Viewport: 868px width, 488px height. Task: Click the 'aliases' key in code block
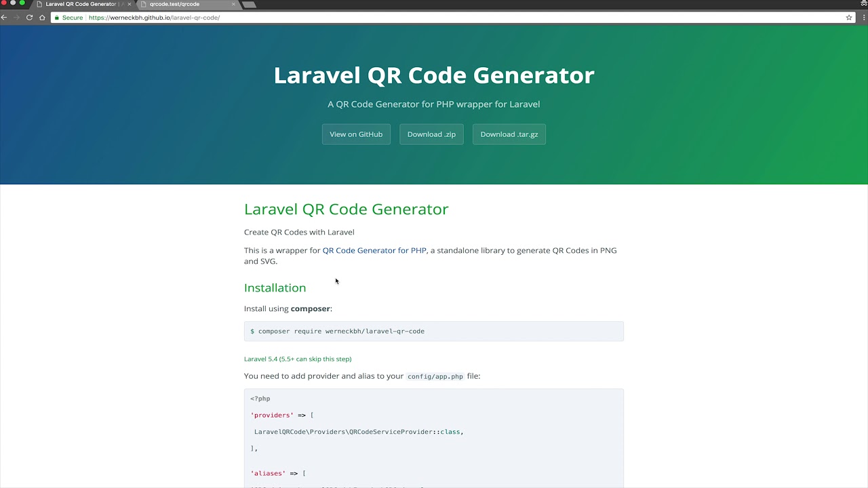[268, 473]
